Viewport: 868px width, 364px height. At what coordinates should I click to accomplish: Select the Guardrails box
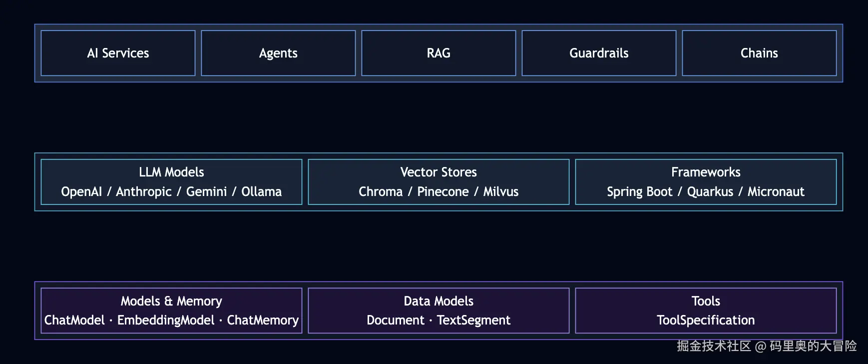tap(599, 53)
